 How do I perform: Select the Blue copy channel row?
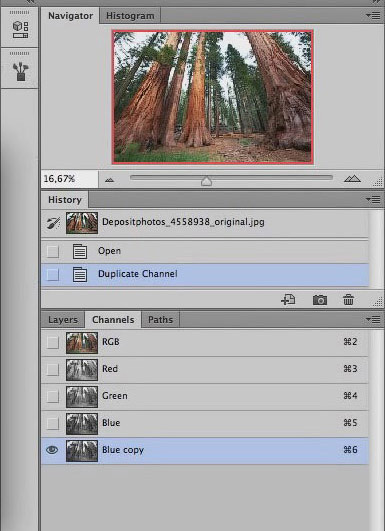pos(205,450)
